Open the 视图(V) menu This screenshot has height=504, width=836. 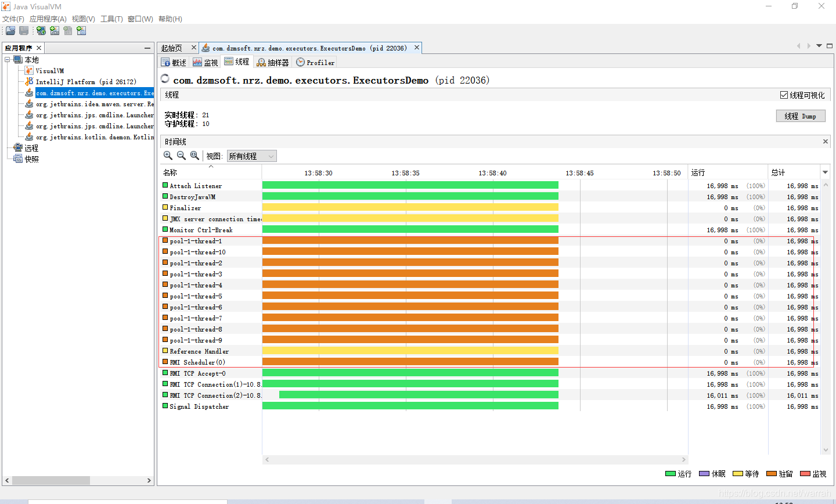84,19
